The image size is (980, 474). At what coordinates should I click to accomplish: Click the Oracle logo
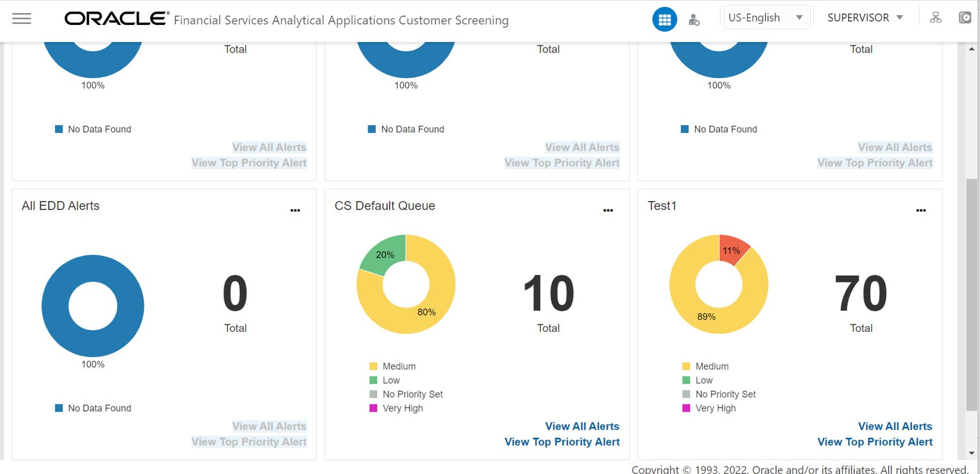click(117, 19)
